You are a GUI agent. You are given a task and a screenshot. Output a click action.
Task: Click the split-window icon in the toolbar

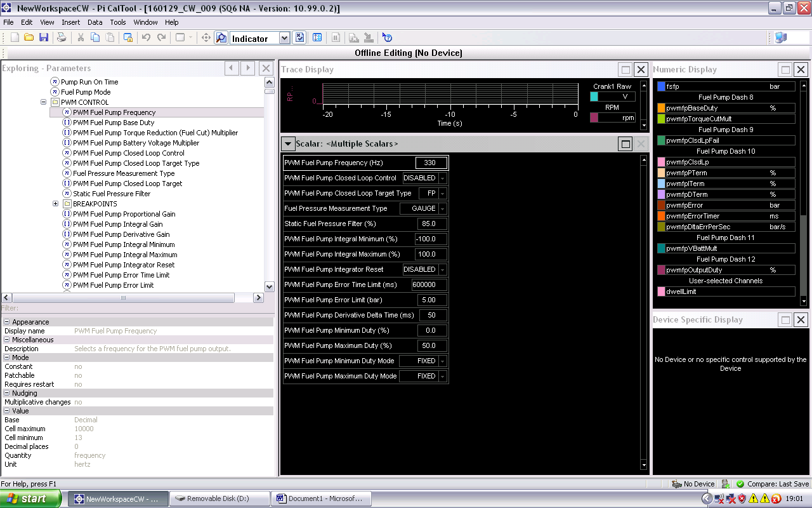(317, 37)
